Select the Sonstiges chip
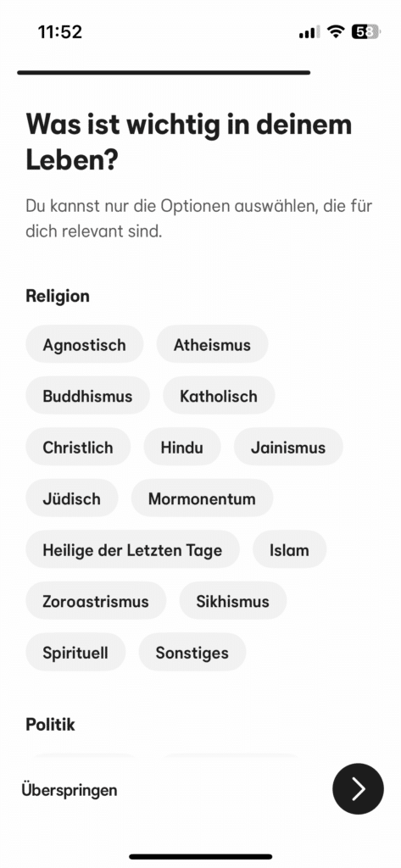The width and height of the screenshot is (401, 868). coord(192,652)
